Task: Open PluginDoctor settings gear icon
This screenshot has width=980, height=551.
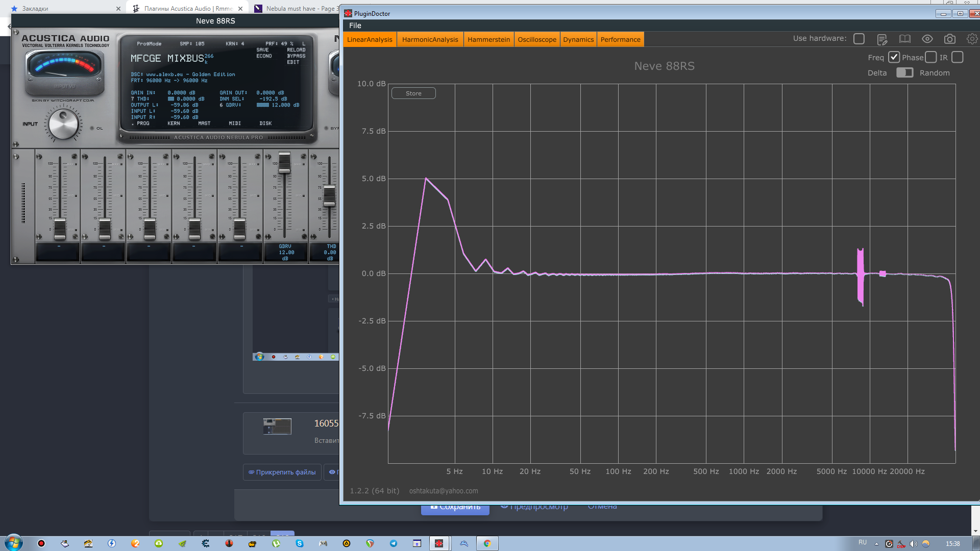Action: point(972,39)
